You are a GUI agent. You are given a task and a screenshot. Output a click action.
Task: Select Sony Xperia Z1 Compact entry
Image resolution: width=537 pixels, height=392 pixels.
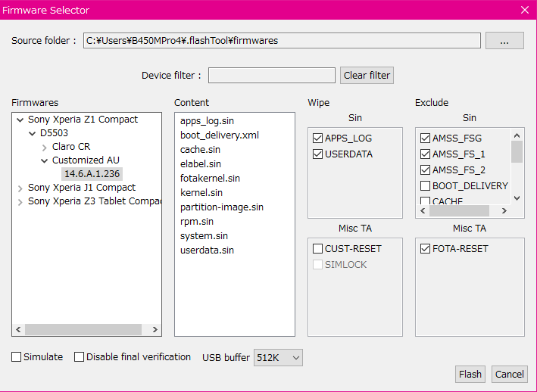(x=83, y=119)
